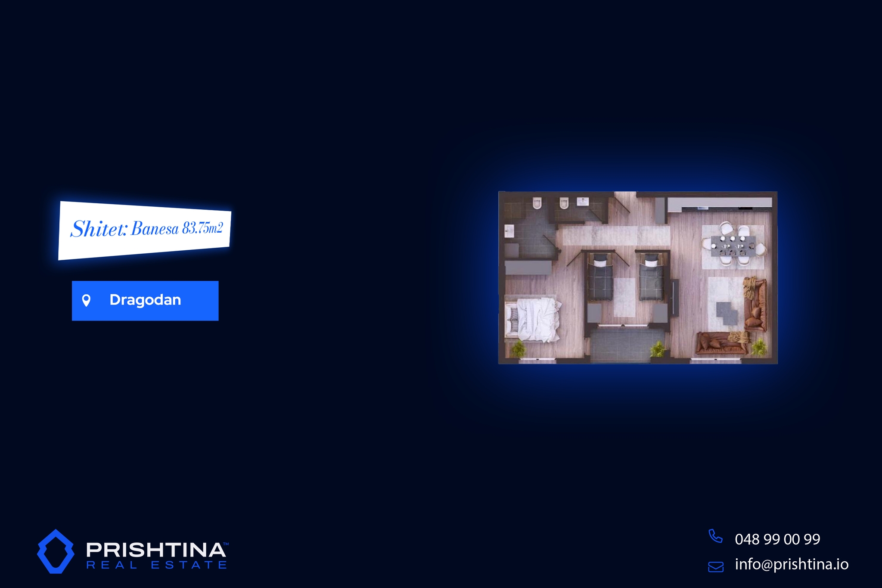Image resolution: width=882 pixels, height=588 pixels.
Task: Click the white double bed in the floor plan
Action: (534, 319)
